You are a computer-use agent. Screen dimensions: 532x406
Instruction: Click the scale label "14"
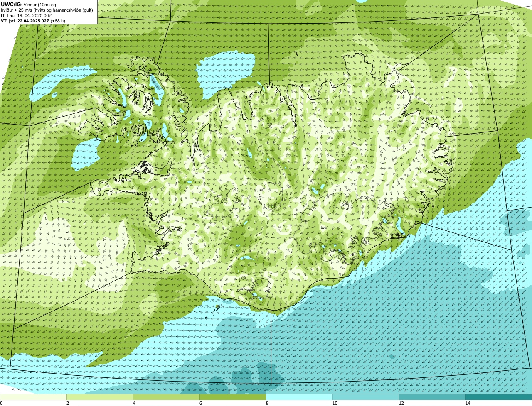(x=468, y=403)
